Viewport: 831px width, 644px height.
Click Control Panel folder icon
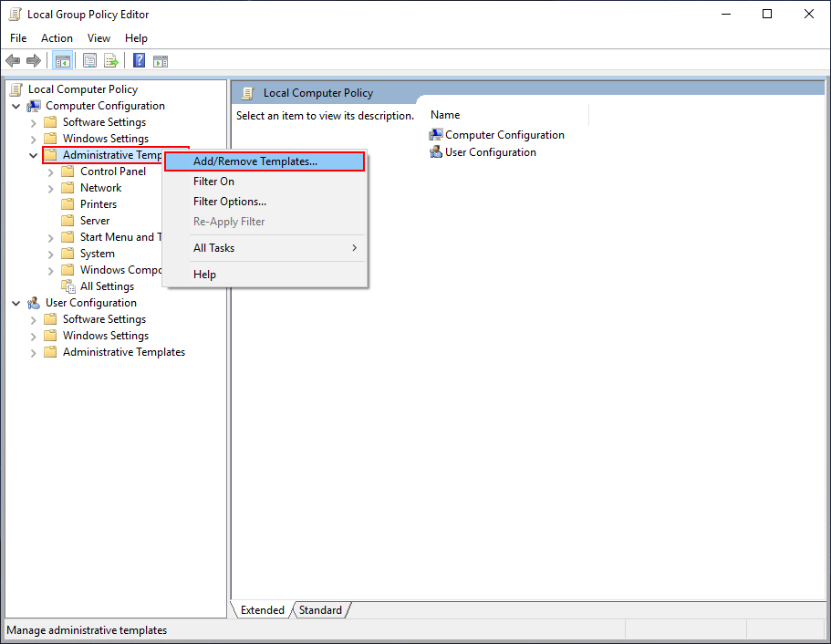[68, 171]
